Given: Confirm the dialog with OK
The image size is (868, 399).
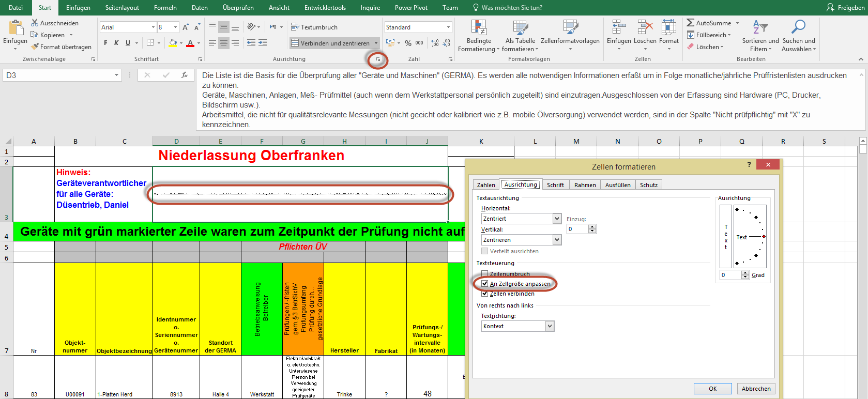Looking at the screenshot, I should point(712,389).
